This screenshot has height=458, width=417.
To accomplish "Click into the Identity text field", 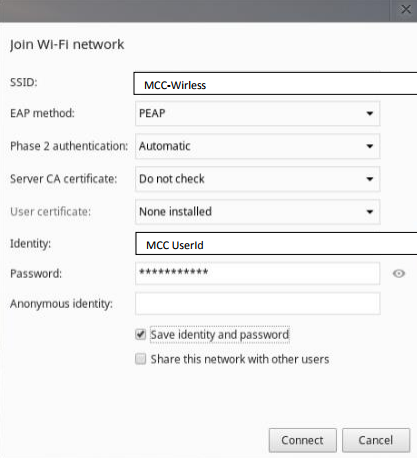I will pyautogui.click(x=276, y=244).
